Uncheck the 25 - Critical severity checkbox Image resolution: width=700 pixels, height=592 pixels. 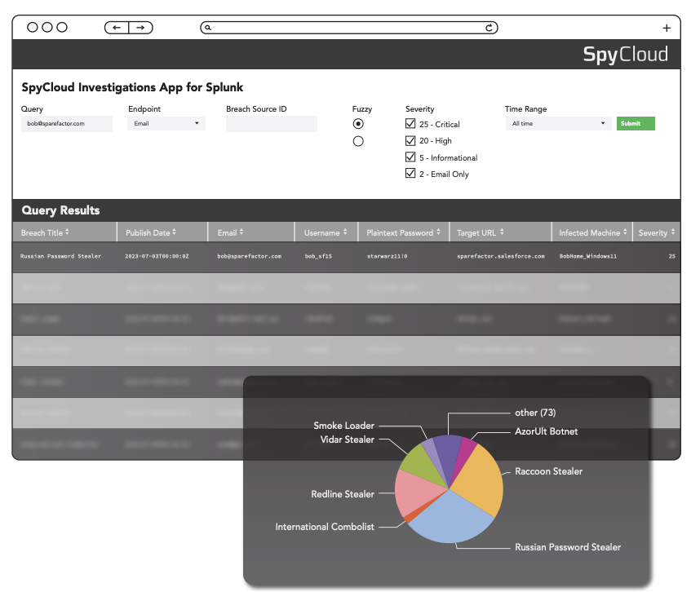tap(410, 123)
